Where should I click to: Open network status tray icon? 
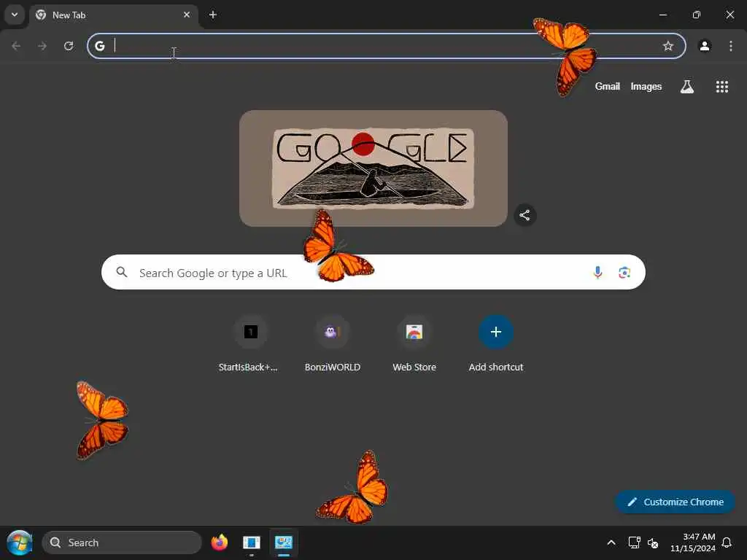coord(634,542)
